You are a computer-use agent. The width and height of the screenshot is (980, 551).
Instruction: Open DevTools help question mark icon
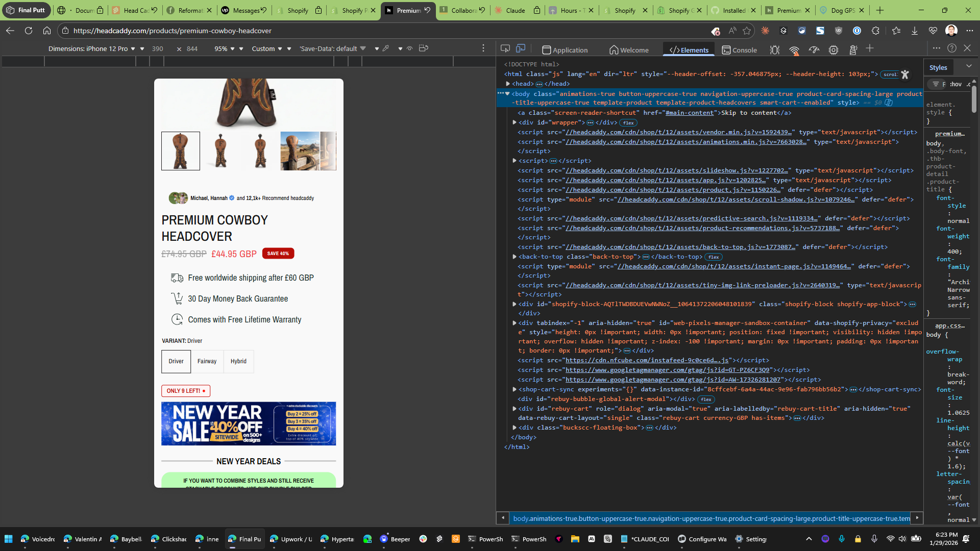click(x=952, y=48)
